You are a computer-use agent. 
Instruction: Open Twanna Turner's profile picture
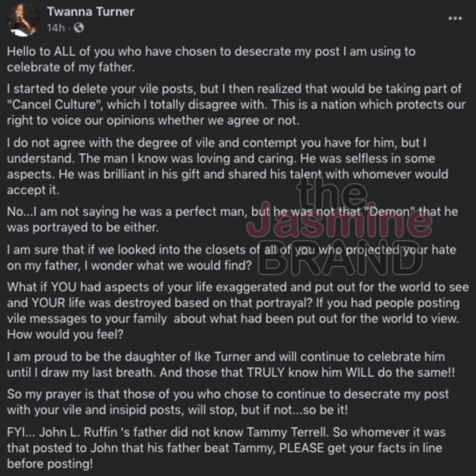pos(23,20)
